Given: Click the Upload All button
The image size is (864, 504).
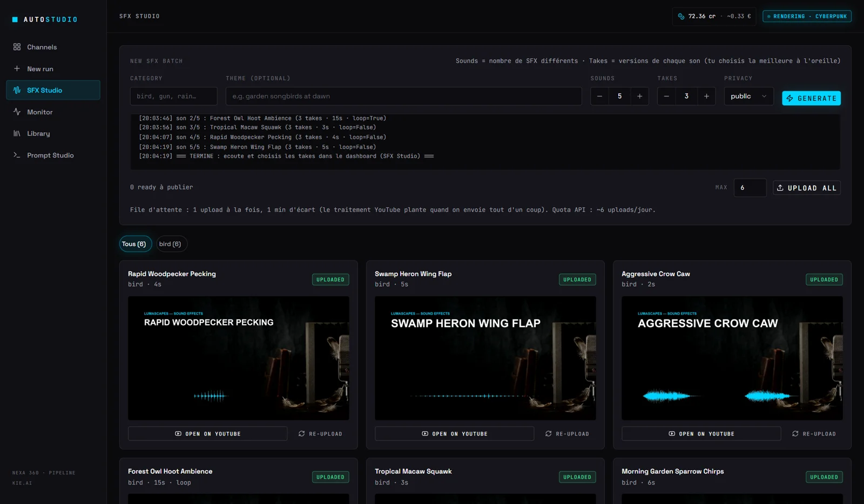Looking at the screenshot, I should tap(807, 188).
